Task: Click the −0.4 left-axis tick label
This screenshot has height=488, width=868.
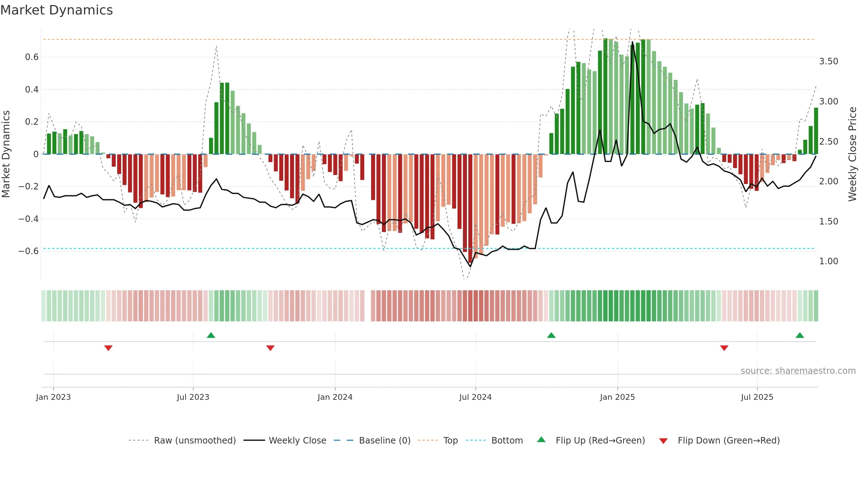Action: [x=29, y=219]
